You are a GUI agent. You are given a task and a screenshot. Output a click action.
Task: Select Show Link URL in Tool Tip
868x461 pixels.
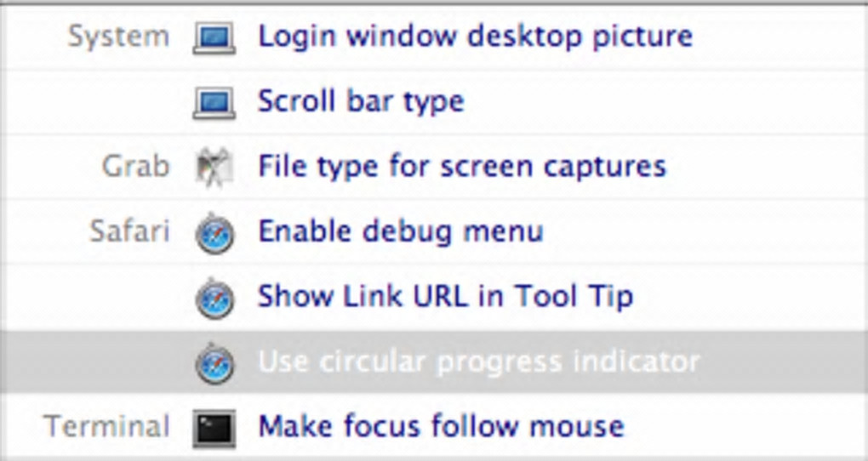(x=445, y=296)
